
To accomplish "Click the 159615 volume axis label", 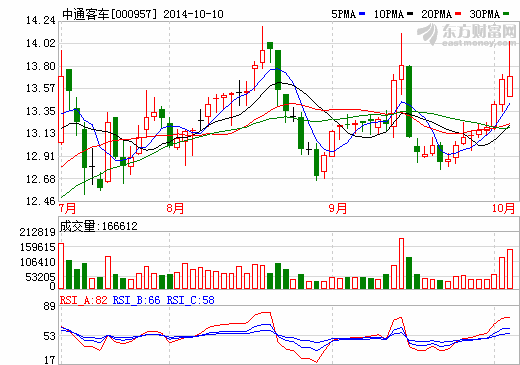I will tap(38, 247).
